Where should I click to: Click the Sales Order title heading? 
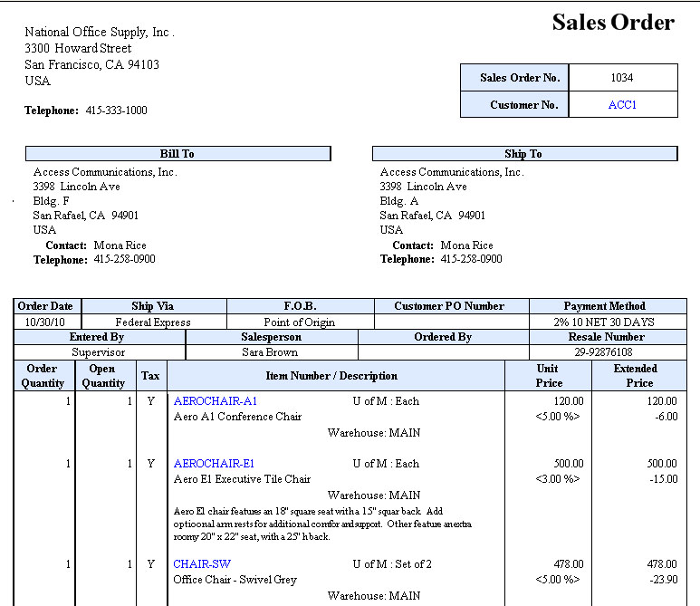pyautogui.click(x=613, y=24)
